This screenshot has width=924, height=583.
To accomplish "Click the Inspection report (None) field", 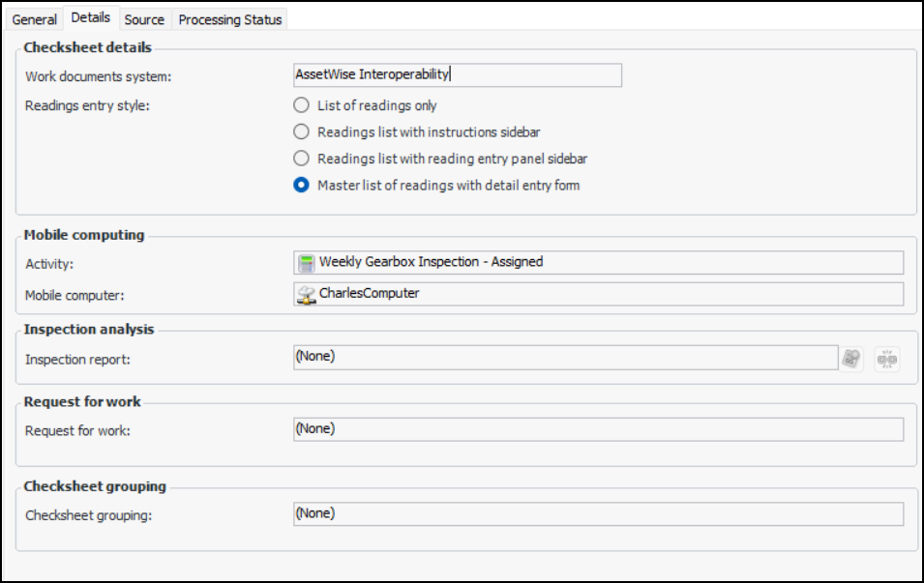I will click(x=564, y=357).
